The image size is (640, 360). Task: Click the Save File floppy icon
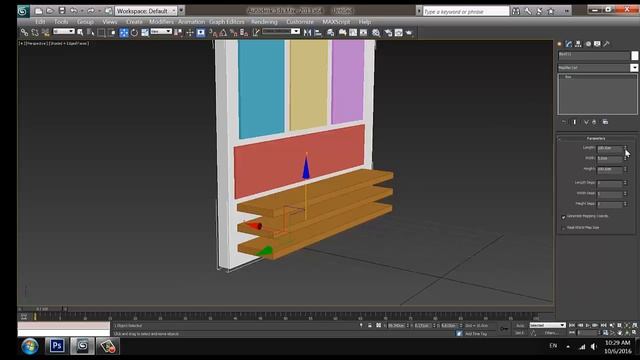62,11
